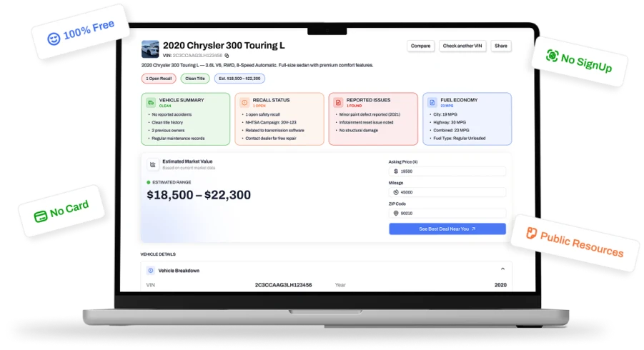Click the Vehicle Summary card icon
644x350 pixels.
point(151,103)
